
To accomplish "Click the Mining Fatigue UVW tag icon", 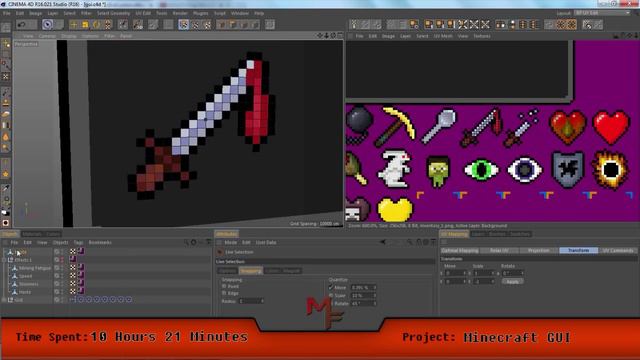I will tap(73, 268).
